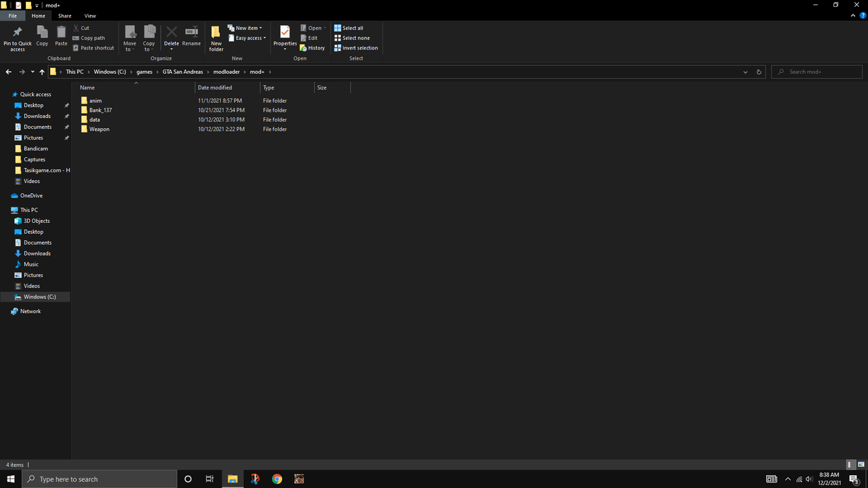This screenshot has width=868, height=488.
Task: Click the Copy ribbon icon
Action: pyautogui.click(x=42, y=36)
